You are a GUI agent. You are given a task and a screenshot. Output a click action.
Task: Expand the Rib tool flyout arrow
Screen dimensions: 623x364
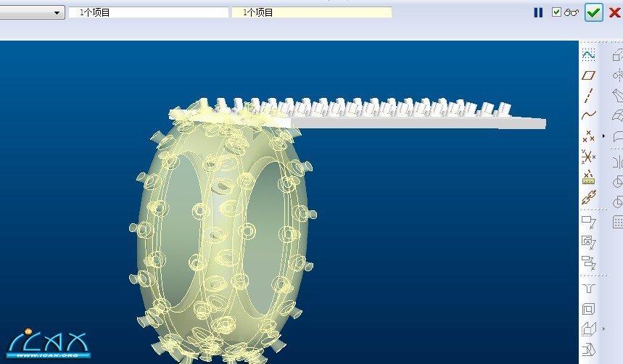tap(603, 329)
